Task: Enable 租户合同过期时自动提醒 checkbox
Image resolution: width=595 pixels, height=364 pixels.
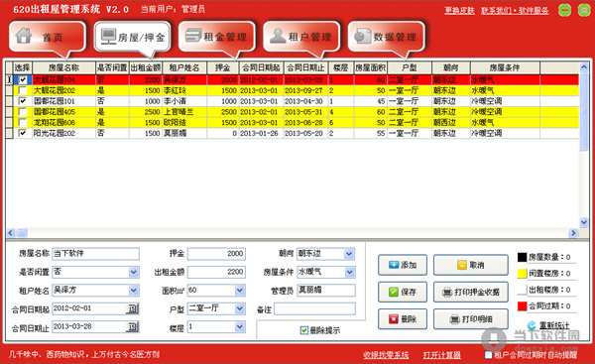Action: pos(489,355)
